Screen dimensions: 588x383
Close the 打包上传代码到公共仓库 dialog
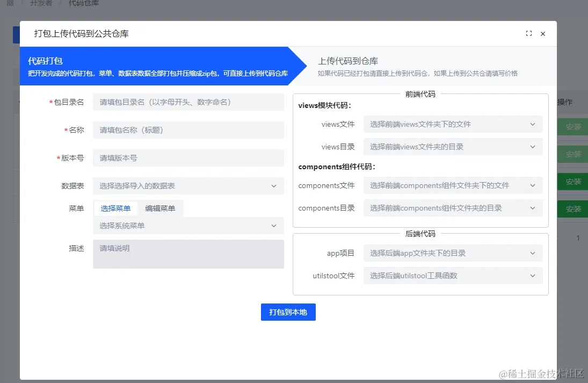(x=543, y=34)
